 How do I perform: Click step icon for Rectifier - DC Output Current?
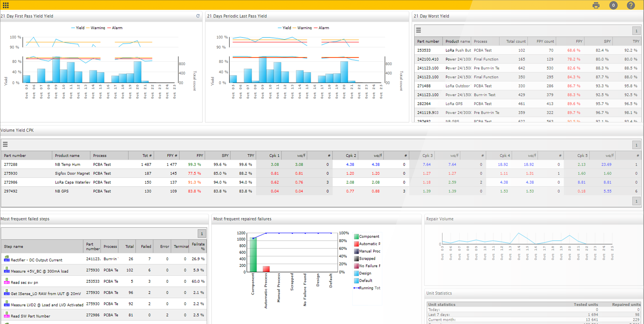[x=7, y=259]
